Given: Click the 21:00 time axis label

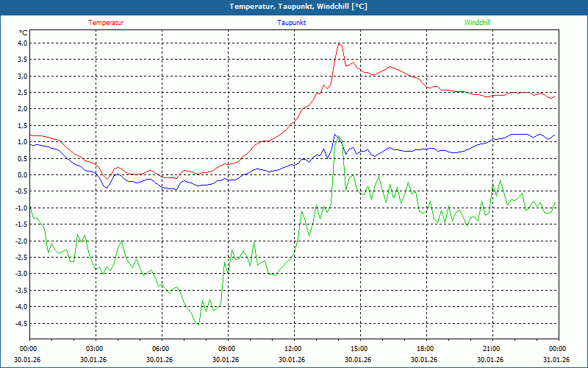Looking at the screenshot, I should click(492, 349).
